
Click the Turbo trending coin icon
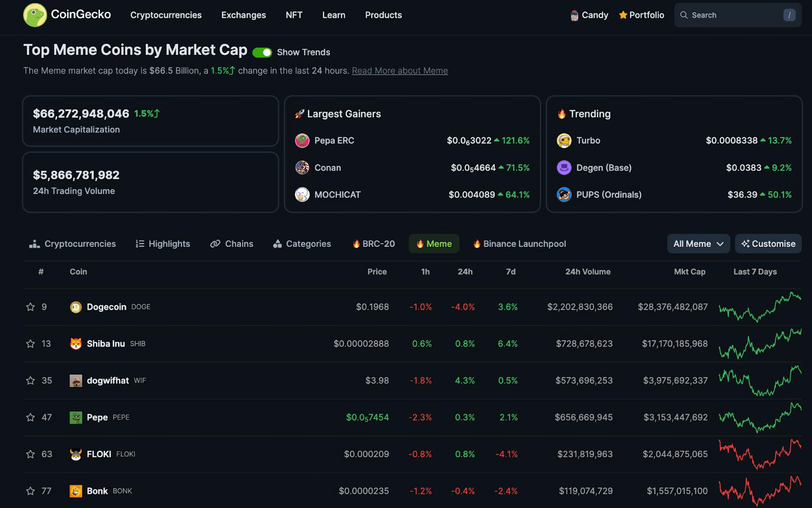564,141
